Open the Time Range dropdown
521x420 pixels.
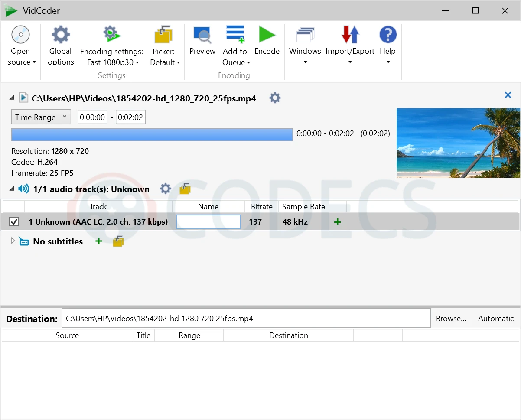pyautogui.click(x=41, y=117)
